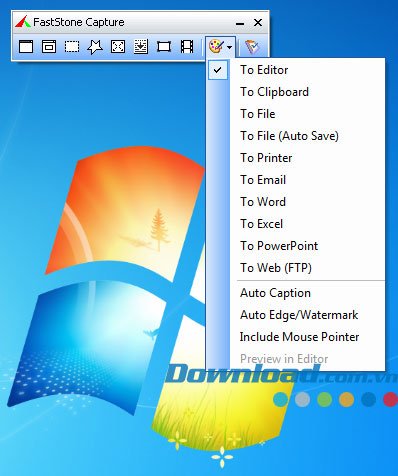
Task: Toggle Auto Caption option
Action: pos(296,293)
